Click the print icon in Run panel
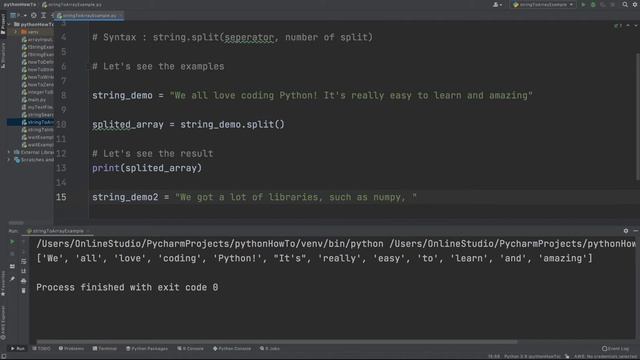The image size is (640, 360). [x=24, y=281]
